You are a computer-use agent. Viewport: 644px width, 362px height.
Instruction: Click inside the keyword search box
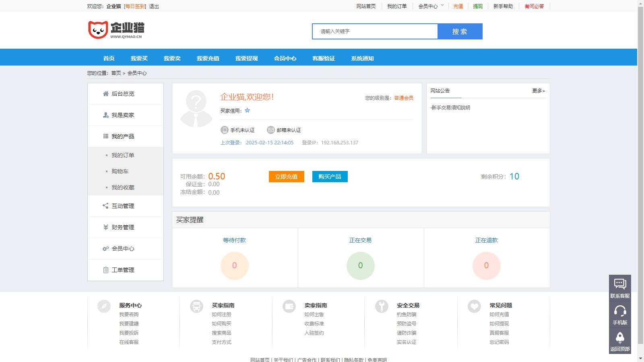click(x=374, y=31)
